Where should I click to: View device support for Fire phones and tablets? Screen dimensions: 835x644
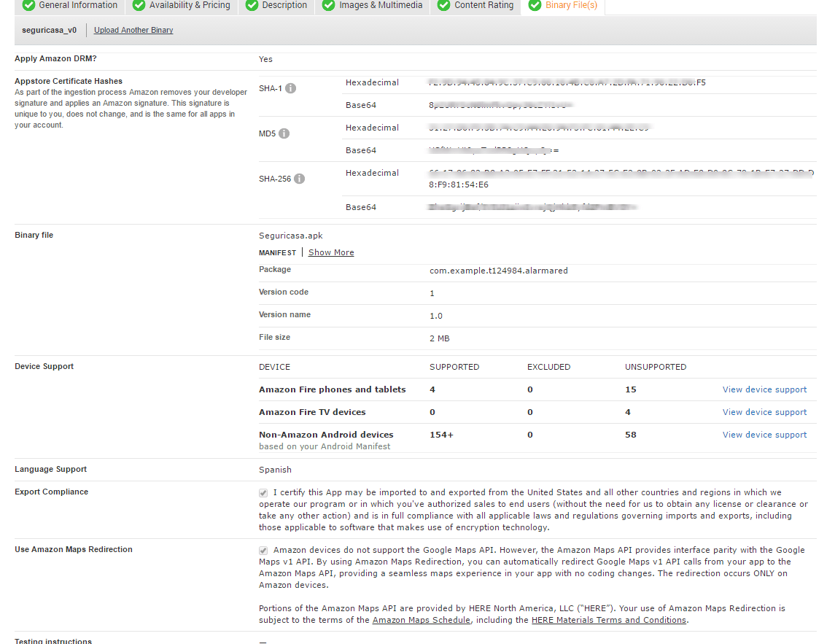(764, 389)
